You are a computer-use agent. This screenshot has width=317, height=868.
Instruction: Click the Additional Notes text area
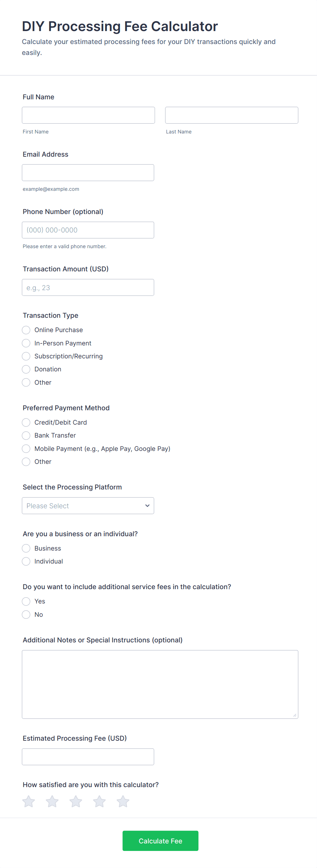click(x=160, y=684)
